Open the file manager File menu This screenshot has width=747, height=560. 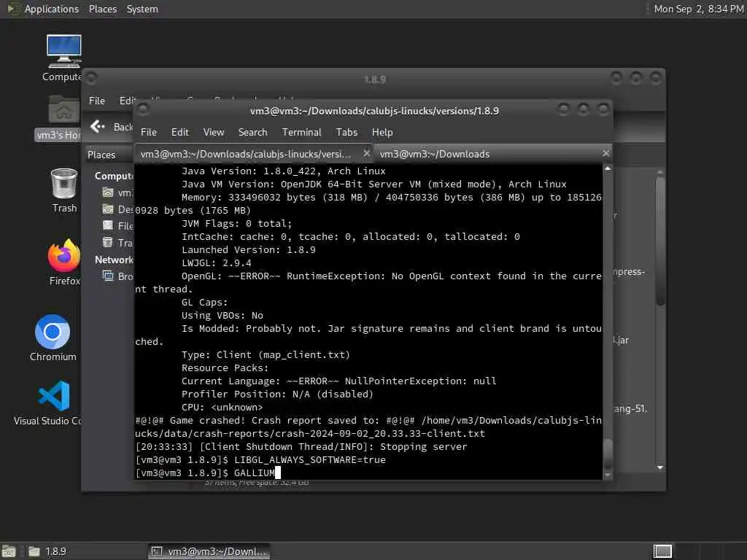point(97,101)
